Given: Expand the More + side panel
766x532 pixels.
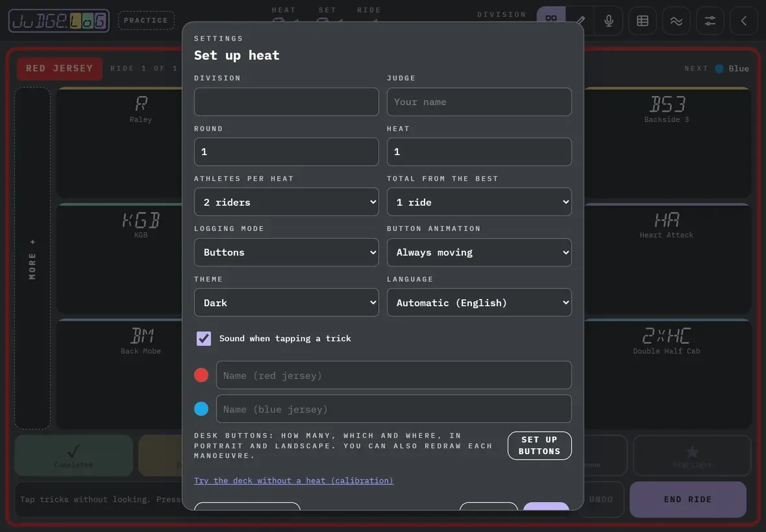Looking at the screenshot, I should (x=32, y=258).
